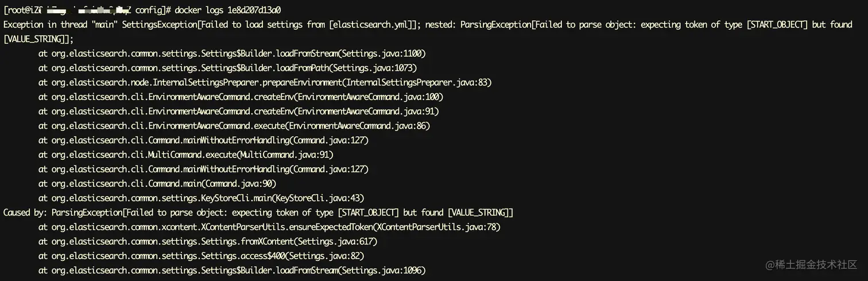Click the Settings.access$400 stack line

pyautogui.click(x=201, y=256)
